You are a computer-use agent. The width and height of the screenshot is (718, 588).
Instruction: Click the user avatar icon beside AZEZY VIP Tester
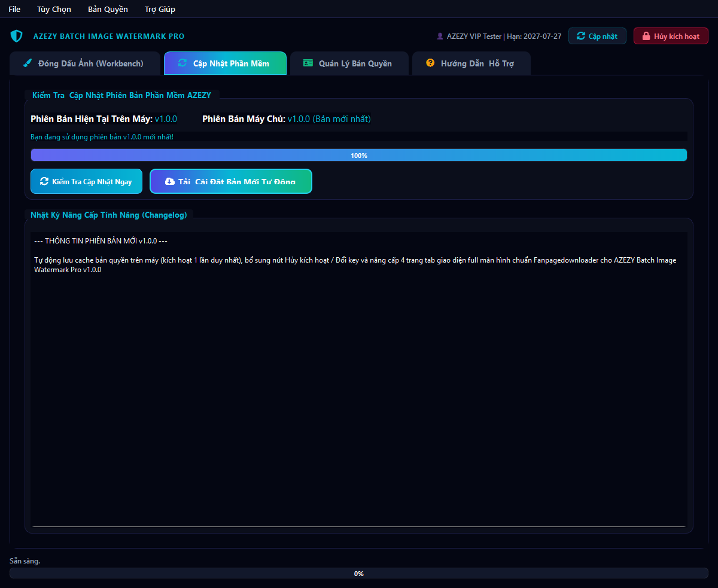(x=440, y=36)
